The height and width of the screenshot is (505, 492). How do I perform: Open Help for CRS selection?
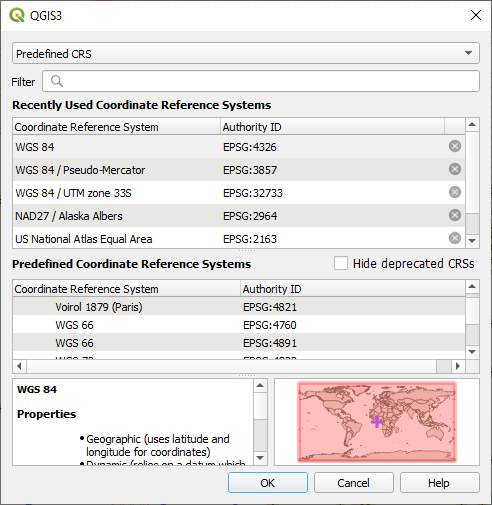tap(439, 483)
